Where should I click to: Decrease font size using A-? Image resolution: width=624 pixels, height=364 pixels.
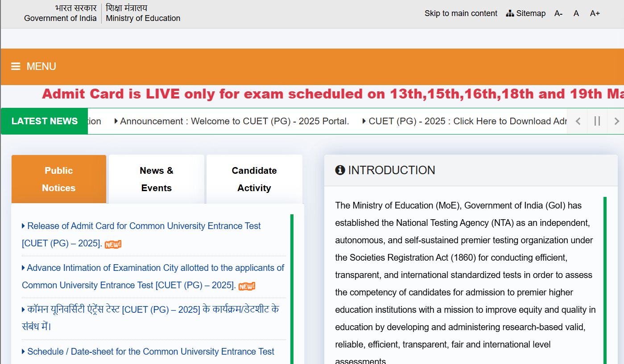tap(558, 13)
